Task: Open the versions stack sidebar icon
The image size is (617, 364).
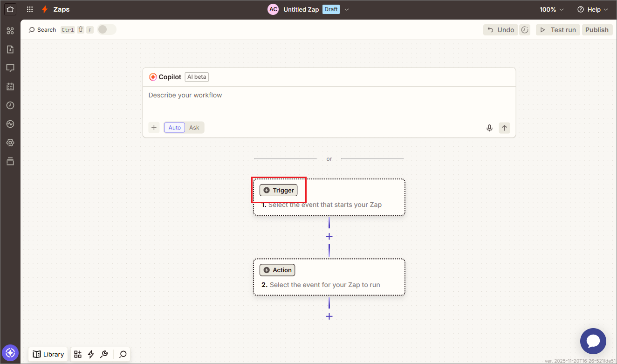Action: click(10, 161)
